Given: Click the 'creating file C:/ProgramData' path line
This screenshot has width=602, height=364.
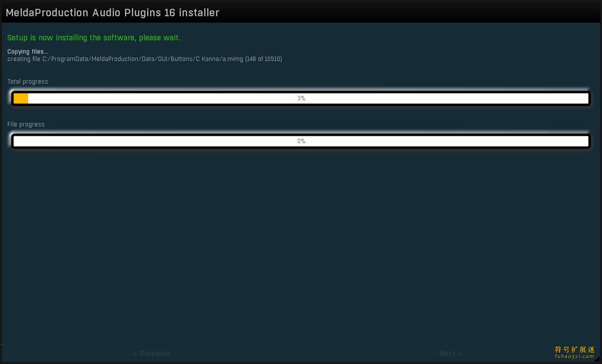Looking at the screenshot, I should point(145,59).
